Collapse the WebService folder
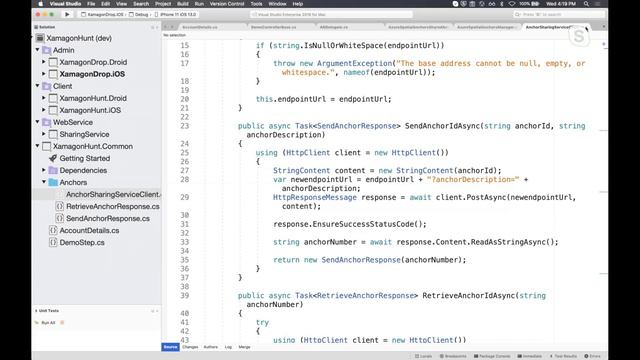 (38, 122)
